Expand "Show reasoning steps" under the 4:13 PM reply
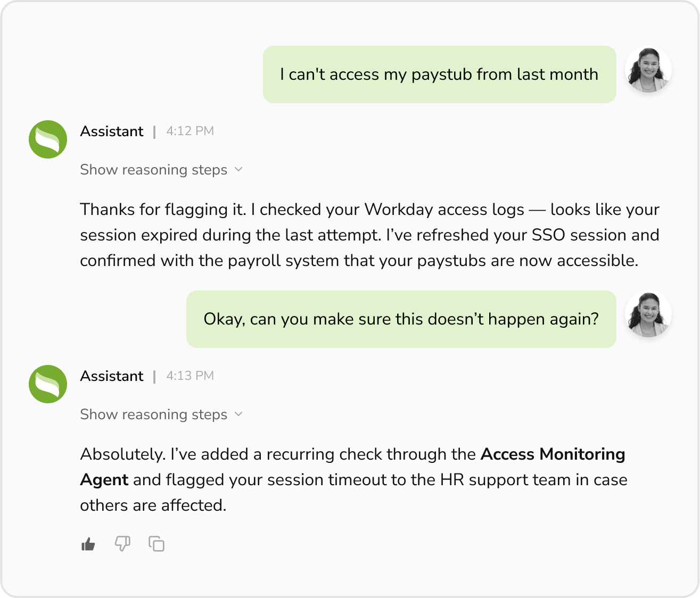This screenshot has height=598, width=700. [x=154, y=414]
